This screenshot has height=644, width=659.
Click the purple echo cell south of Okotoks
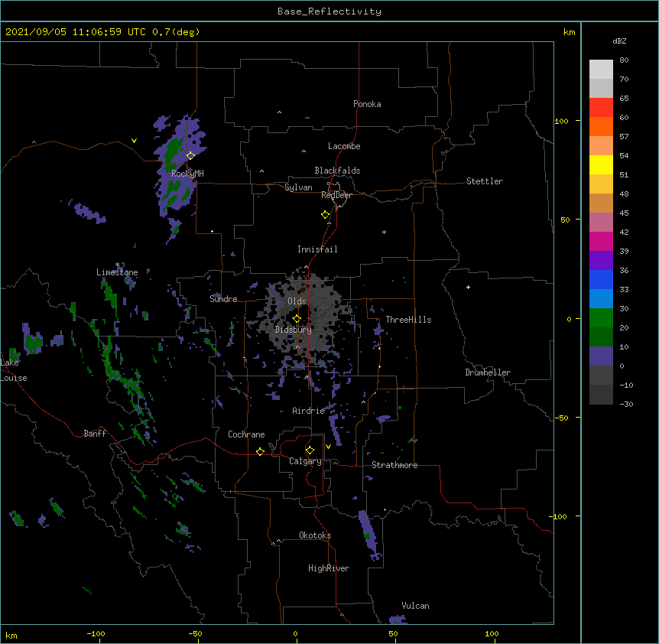tap(369, 535)
